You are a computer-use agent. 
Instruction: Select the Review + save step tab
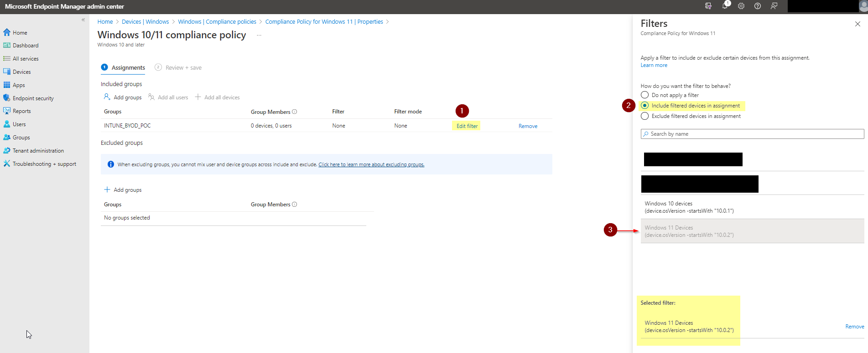[178, 67]
